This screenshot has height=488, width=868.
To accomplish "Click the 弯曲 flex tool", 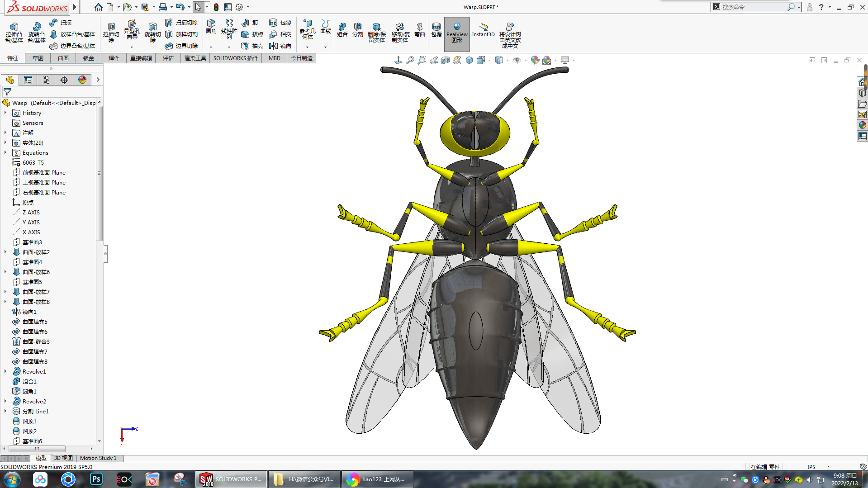I will [420, 30].
